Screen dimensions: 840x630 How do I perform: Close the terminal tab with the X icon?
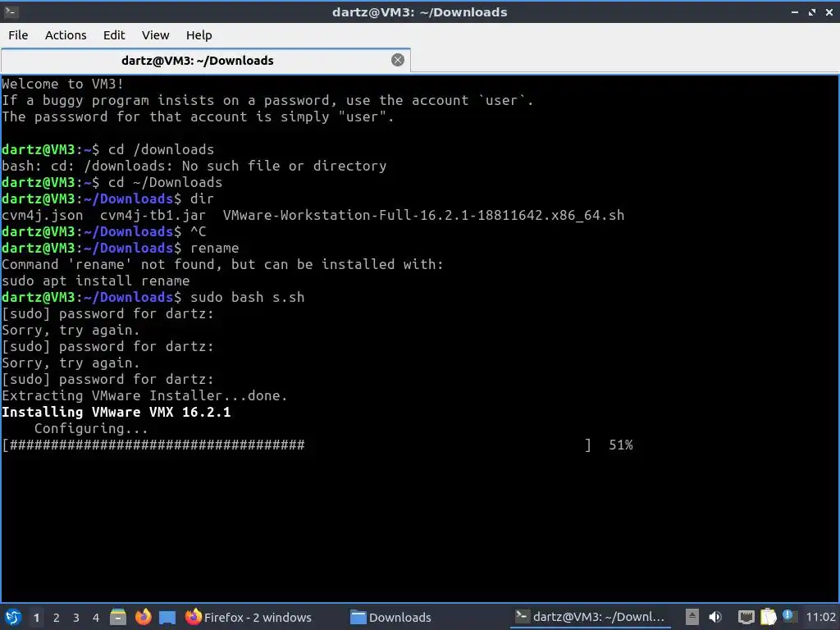click(398, 60)
